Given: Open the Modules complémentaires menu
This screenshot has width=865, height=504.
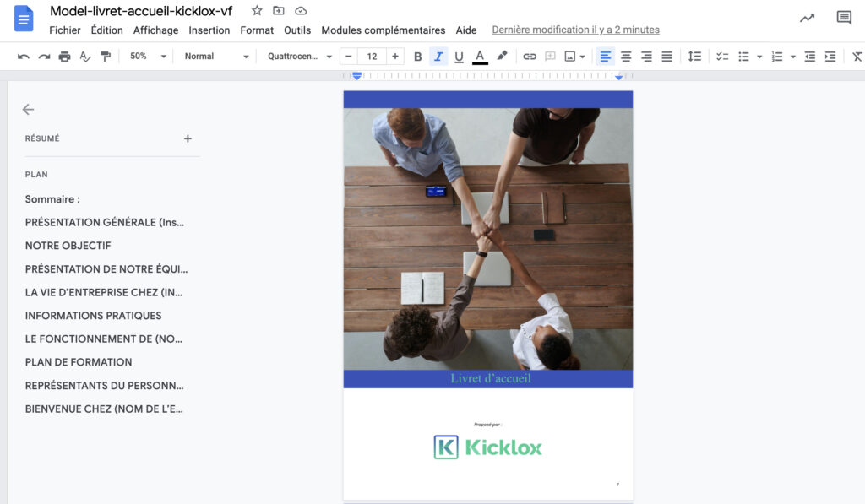Looking at the screenshot, I should [384, 30].
